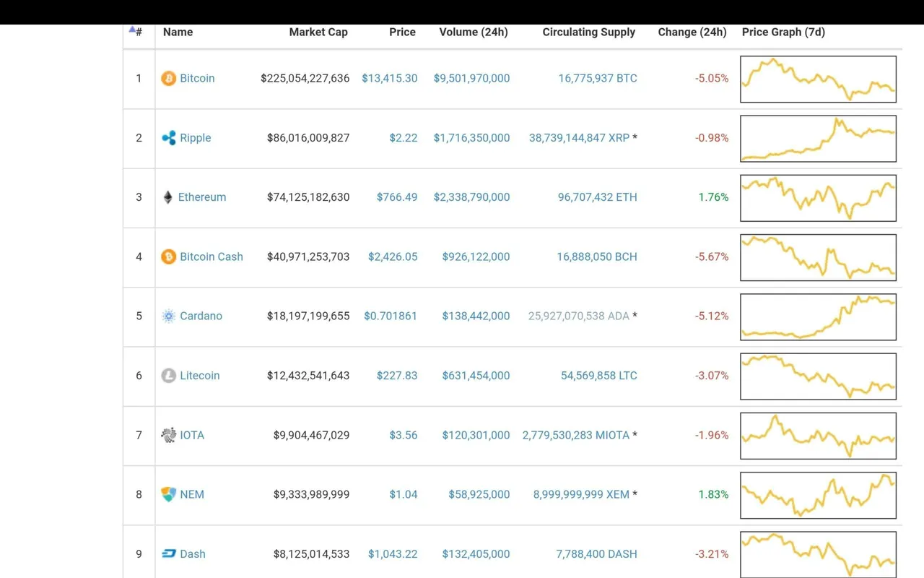This screenshot has height=578, width=924.
Task: Click the Litecoin logo icon
Action: pyautogui.click(x=168, y=376)
